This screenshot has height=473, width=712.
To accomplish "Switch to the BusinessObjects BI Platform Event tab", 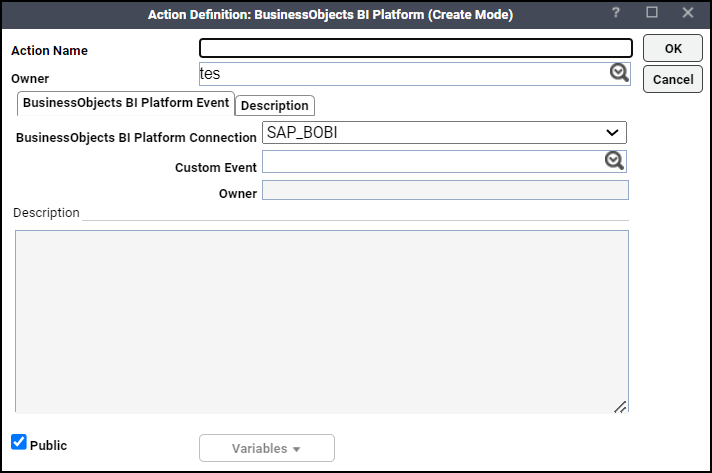I will [x=126, y=103].
